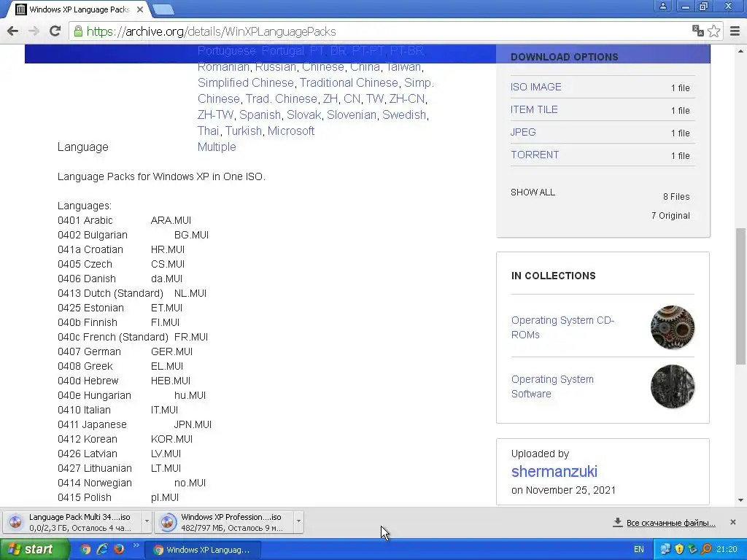747x560 pixels.
Task: Launch Internet Explorer from quick launch
Action: [x=102, y=550]
